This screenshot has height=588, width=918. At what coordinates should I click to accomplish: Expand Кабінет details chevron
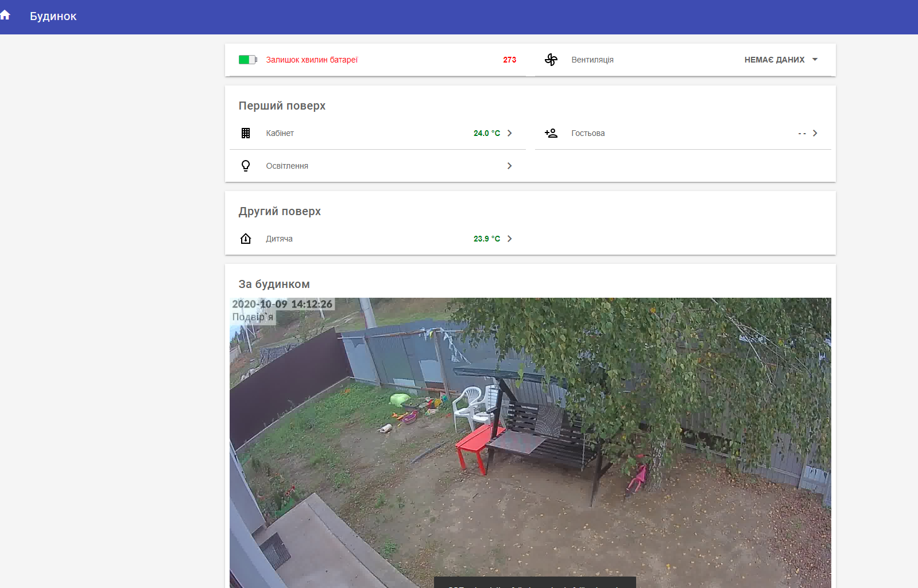pyautogui.click(x=509, y=133)
